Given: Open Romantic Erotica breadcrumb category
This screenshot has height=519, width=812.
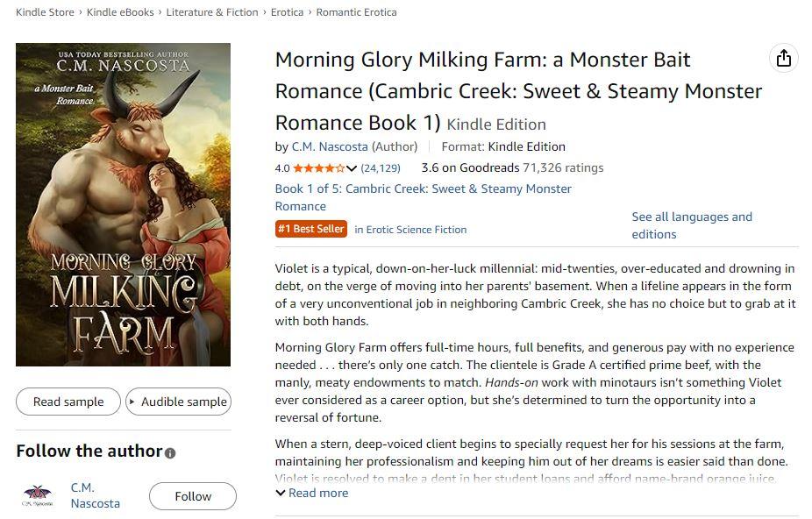Looking at the screenshot, I should click(356, 12).
